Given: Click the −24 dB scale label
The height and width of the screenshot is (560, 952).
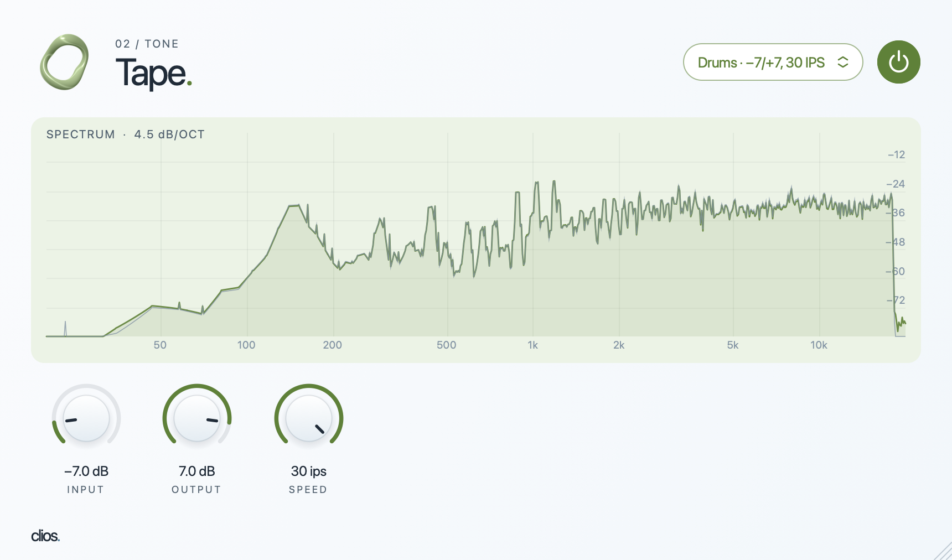Looking at the screenshot, I should point(896,184).
